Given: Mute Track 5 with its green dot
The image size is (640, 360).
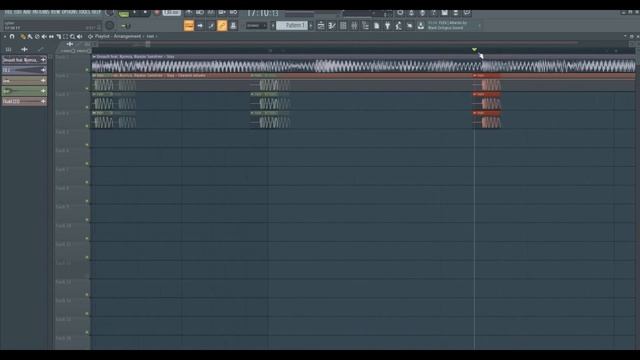Looking at the screenshot, I should (87, 145).
